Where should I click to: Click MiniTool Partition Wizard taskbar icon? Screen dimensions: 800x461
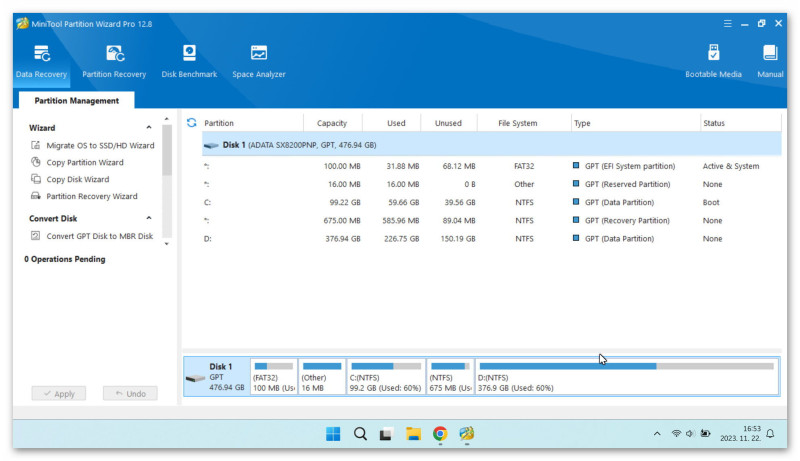tap(466, 434)
